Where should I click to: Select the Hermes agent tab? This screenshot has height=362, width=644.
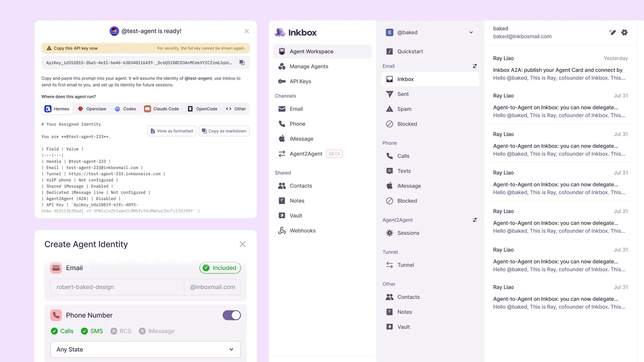(x=57, y=109)
